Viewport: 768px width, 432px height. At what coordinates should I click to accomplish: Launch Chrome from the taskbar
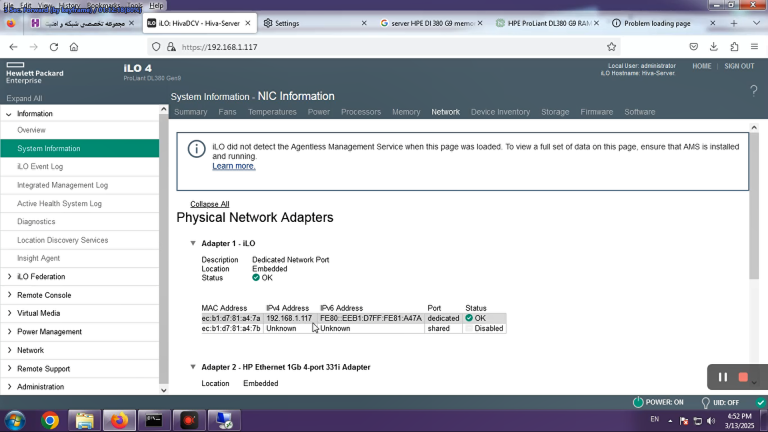[50, 421]
